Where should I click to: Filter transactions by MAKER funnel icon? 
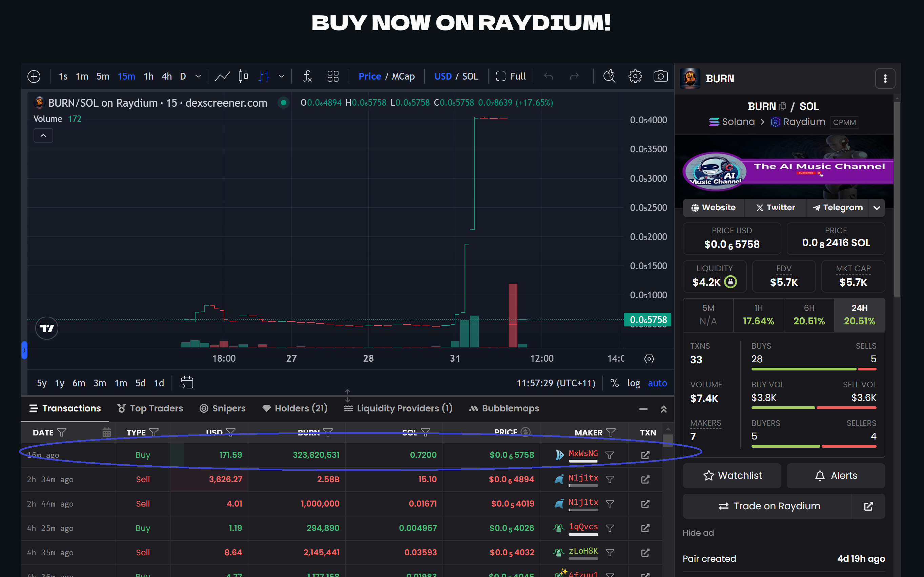(611, 432)
